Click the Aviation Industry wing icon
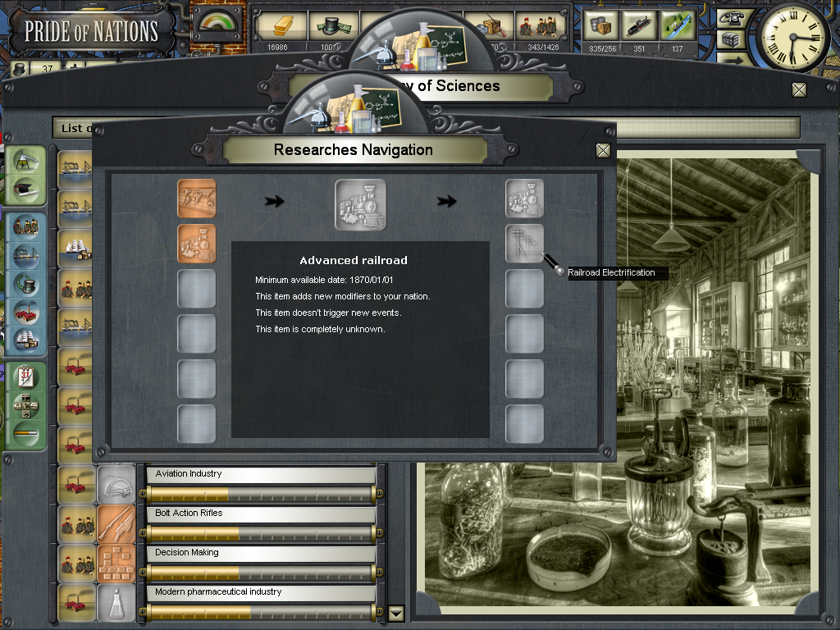This screenshot has height=630, width=840. pyautogui.click(x=116, y=484)
